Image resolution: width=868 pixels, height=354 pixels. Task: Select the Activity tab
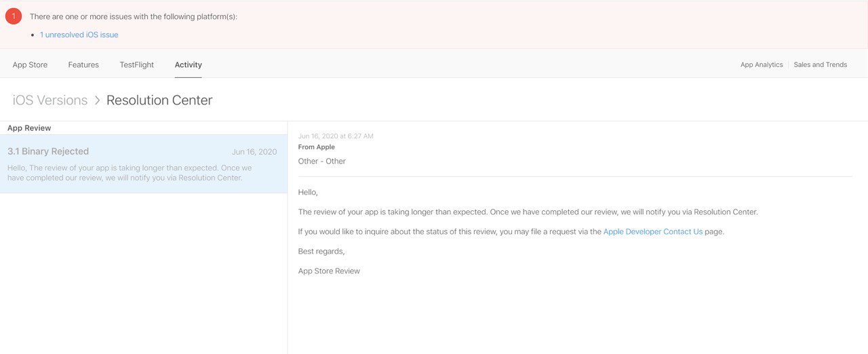pyautogui.click(x=189, y=65)
